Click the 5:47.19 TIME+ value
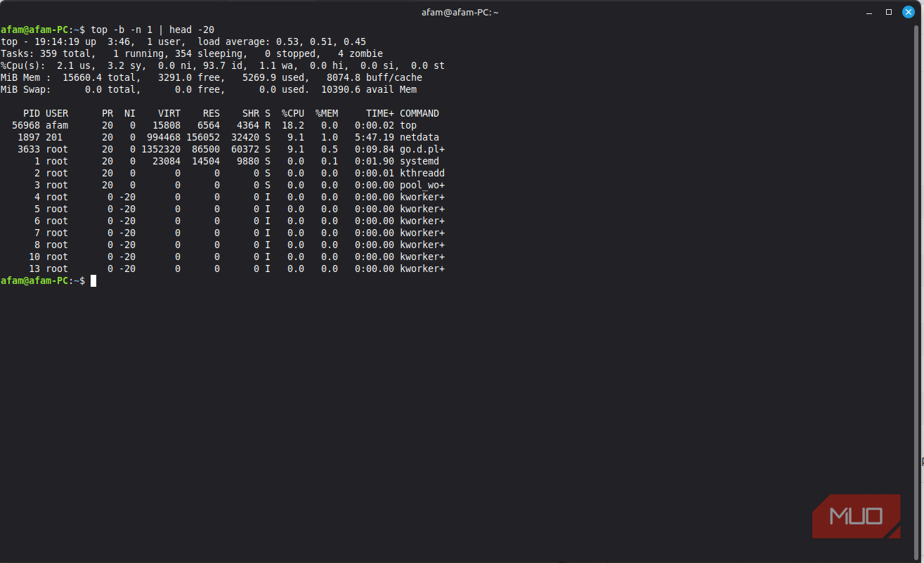This screenshot has height=563, width=924. click(x=375, y=137)
